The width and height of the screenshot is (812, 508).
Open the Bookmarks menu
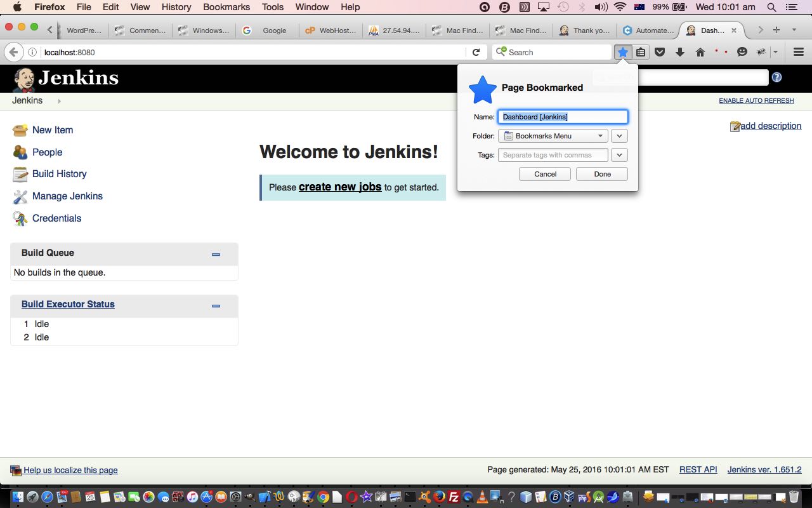tap(226, 7)
